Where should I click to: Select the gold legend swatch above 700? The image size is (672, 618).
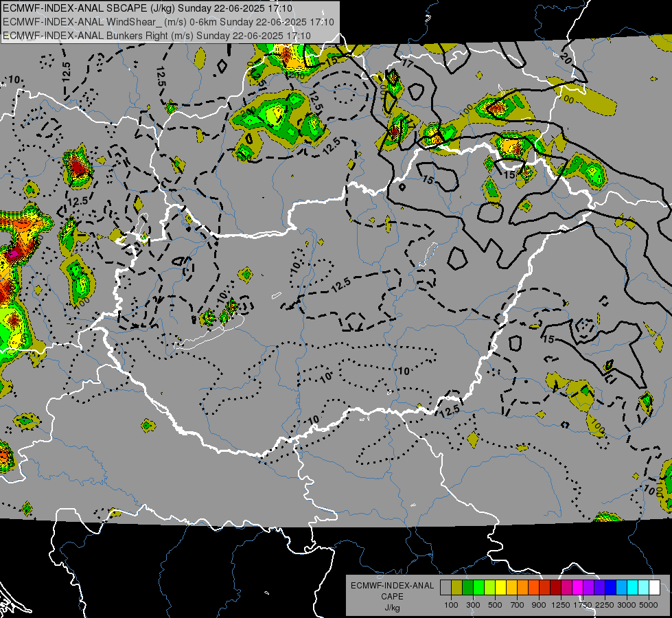pyautogui.click(x=511, y=587)
